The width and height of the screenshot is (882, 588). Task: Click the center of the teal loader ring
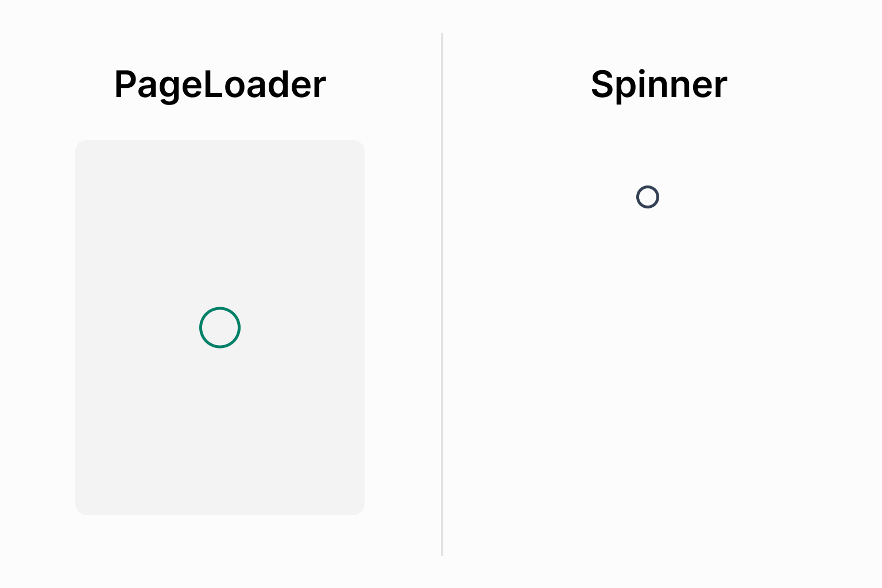click(x=220, y=327)
